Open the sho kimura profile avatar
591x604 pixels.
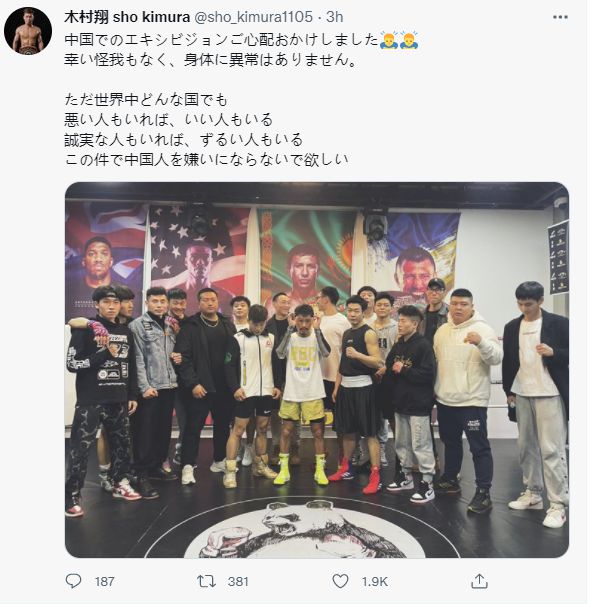point(28,31)
